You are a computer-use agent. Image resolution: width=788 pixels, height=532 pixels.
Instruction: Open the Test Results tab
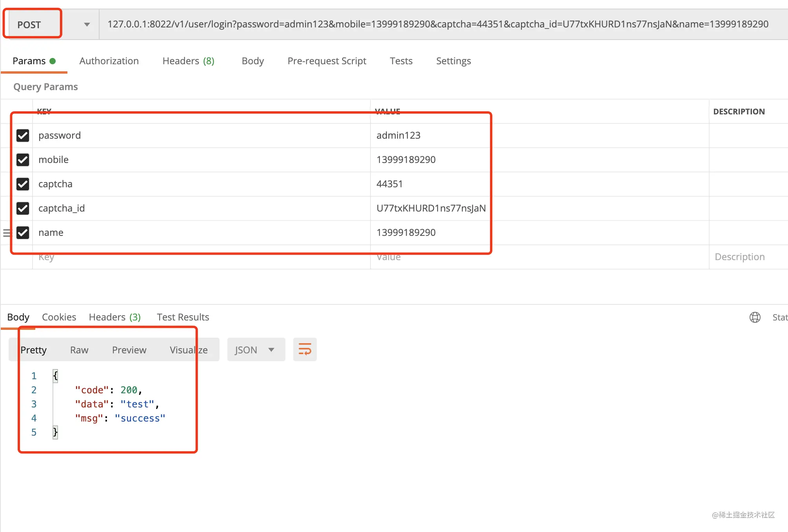coord(183,317)
